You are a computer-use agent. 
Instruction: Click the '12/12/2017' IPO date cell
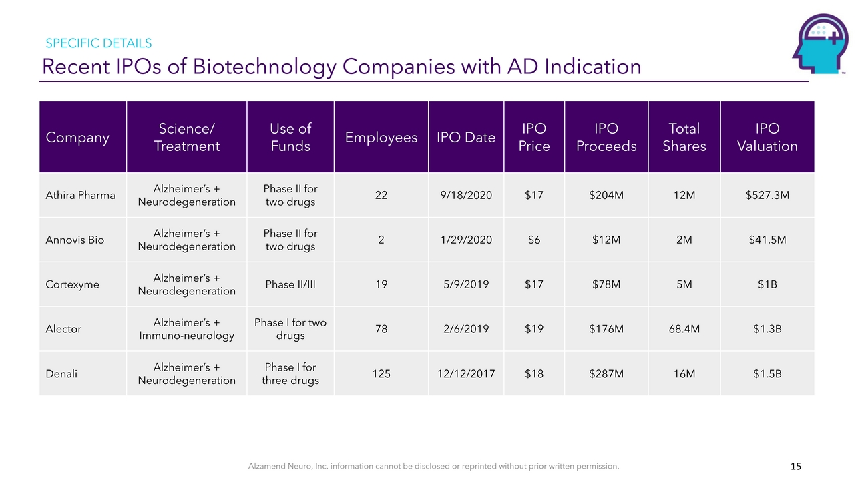[x=466, y=374]
